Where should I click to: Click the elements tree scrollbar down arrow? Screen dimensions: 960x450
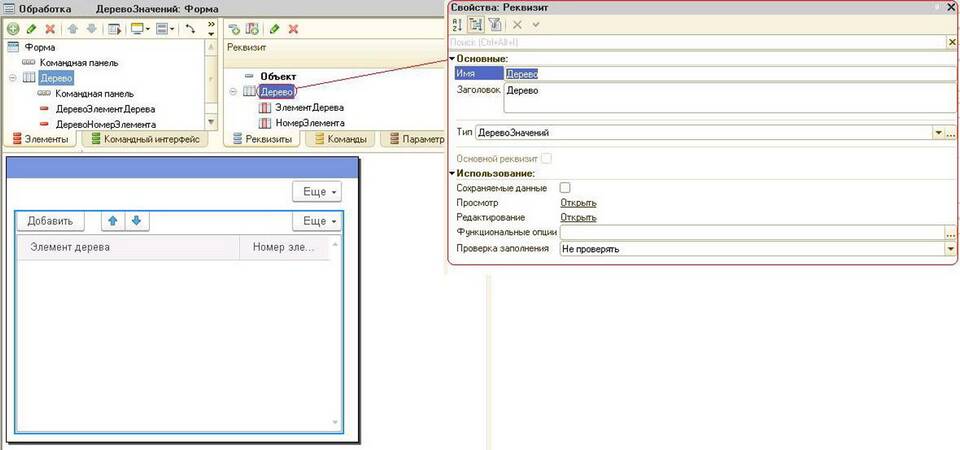[x=212, y=123]
